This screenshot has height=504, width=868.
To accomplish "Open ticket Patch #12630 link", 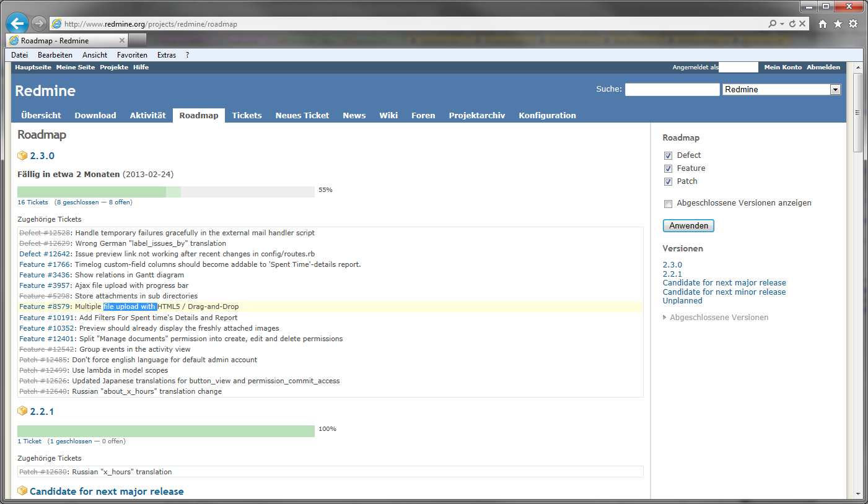I will point(43,472).
